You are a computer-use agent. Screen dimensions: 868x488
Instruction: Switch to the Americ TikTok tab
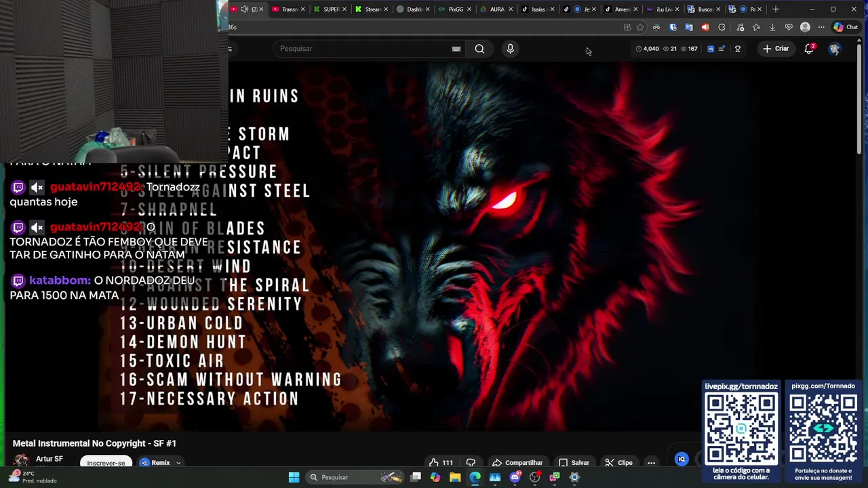coord(622,9)
